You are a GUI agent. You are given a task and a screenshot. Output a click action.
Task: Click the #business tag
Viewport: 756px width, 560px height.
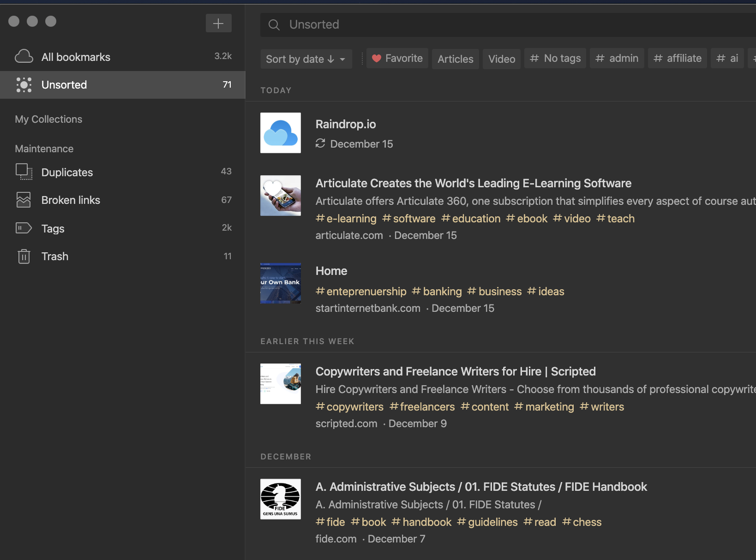[x=494, y=291]
